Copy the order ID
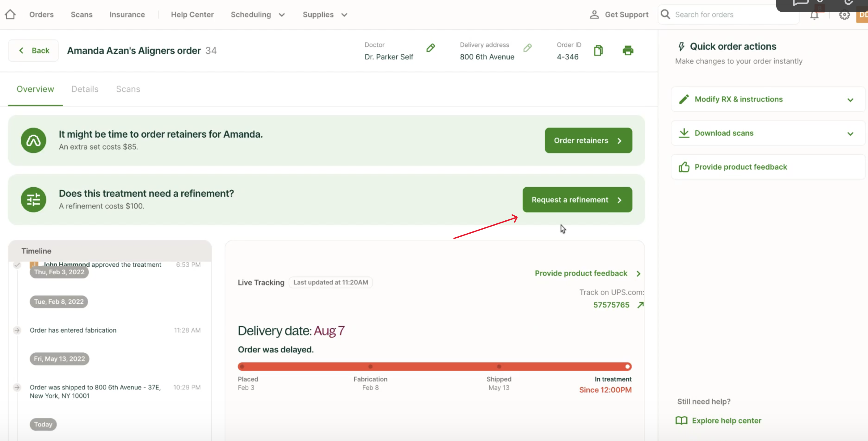 coord(598,51)
